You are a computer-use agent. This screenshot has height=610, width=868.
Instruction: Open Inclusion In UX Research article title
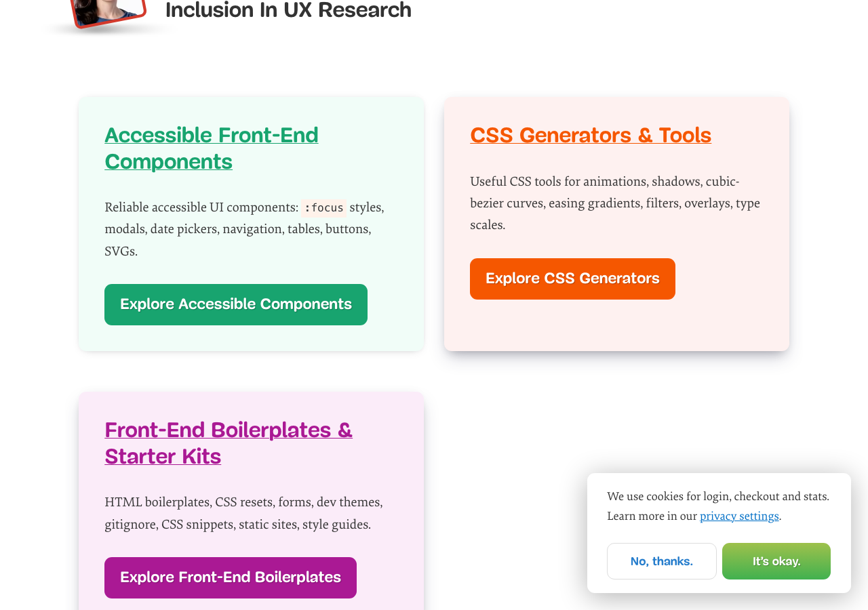click(288, 10)
